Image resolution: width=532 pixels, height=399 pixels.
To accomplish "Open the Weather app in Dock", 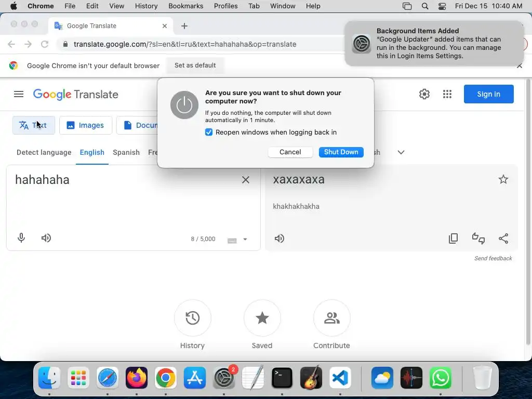I will tap(382, 378).
